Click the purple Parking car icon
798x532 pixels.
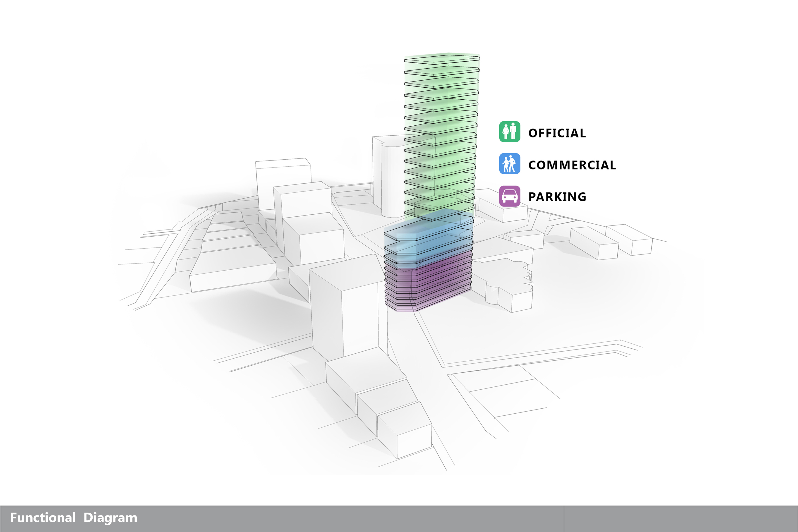[x=510, y=196]
